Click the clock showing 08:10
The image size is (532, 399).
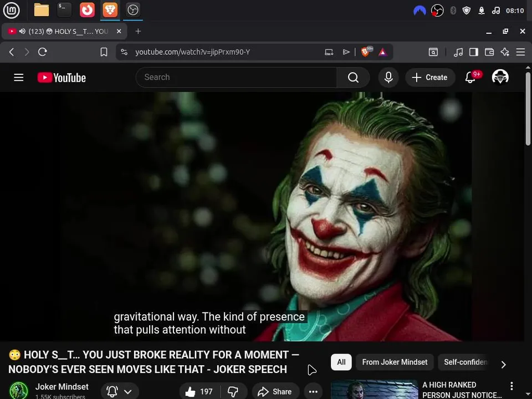coord(515,11)
